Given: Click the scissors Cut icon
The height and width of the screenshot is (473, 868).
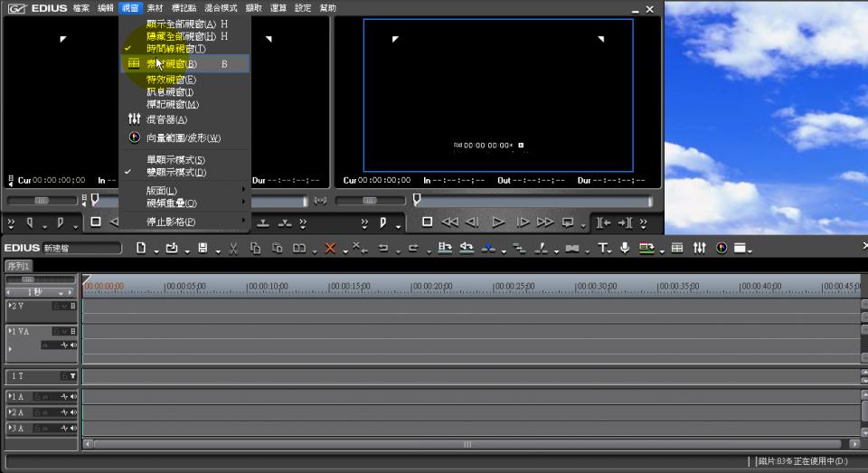Looking at the screenshot, I should (233, 248).
